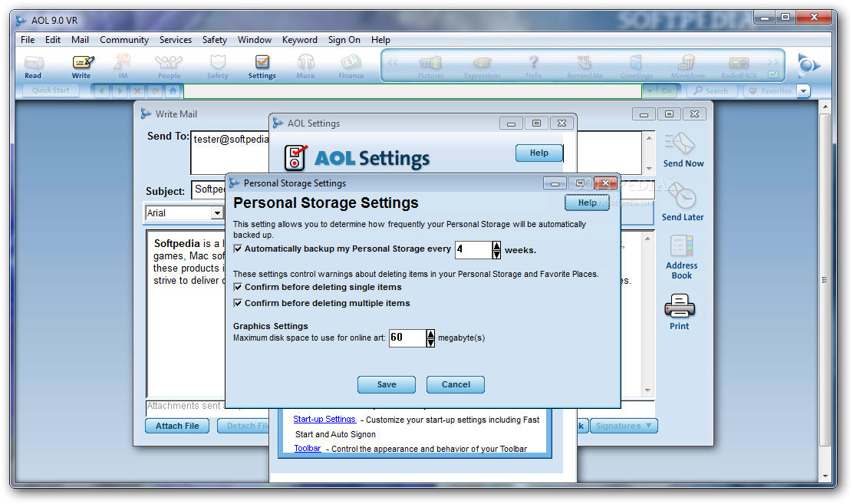The height and width of the screenshot is (504, 853).
Task: Click the Help question mark toolbar icon
Action: tap(534, 68)
